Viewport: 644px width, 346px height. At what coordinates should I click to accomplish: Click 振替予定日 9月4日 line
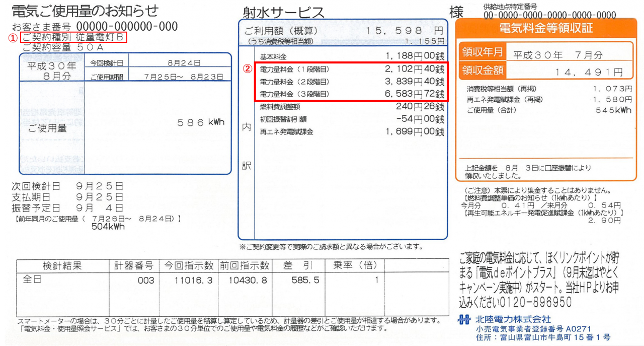coord(67,208)
